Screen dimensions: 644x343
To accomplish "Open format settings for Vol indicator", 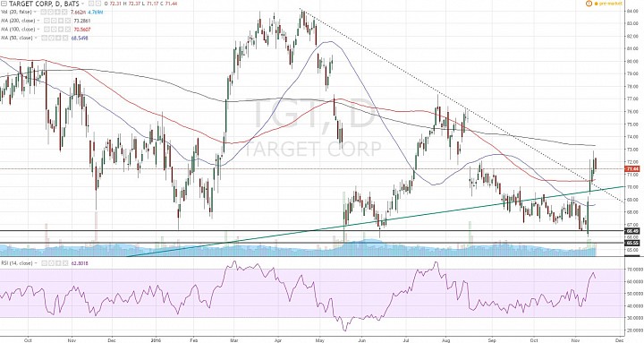I will pos(50,12).
